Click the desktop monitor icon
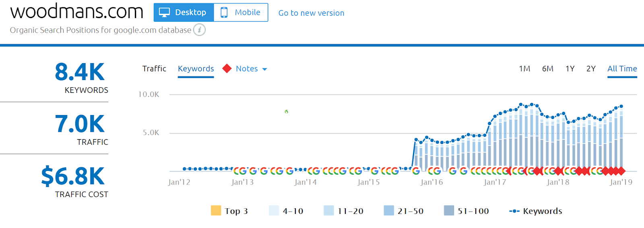 coord(164,12)
